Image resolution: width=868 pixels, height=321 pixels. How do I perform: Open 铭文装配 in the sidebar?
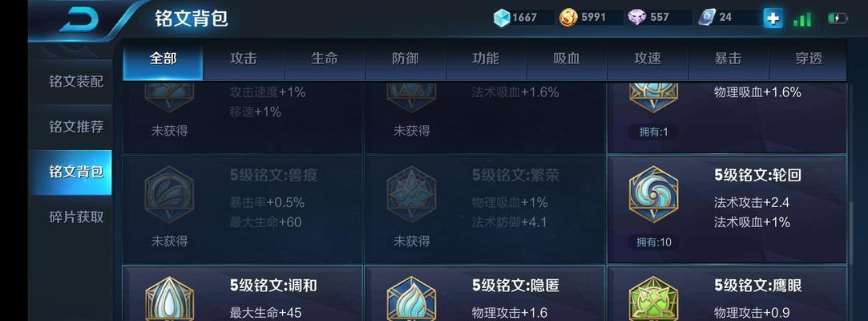[76, 82]
